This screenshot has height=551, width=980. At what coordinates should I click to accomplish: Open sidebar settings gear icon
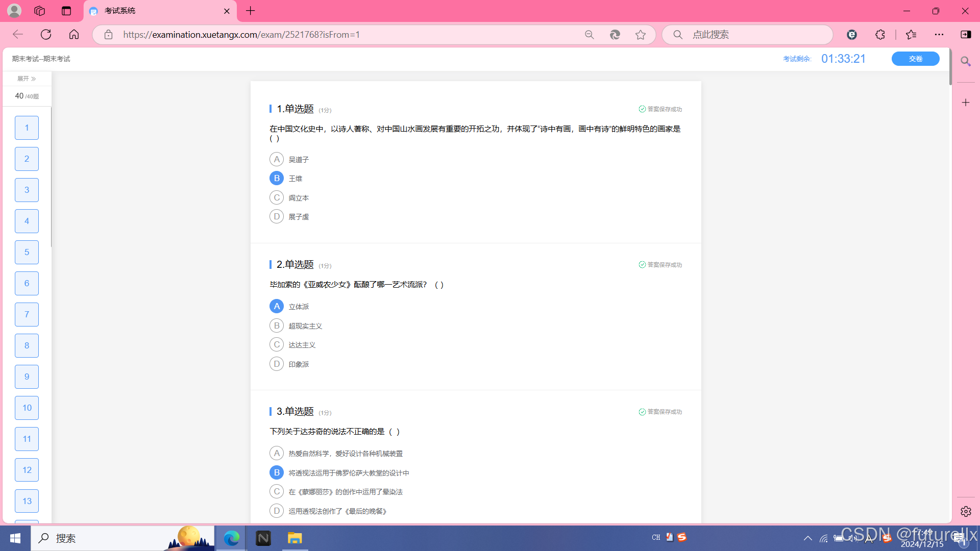click(x=965, y=511)
